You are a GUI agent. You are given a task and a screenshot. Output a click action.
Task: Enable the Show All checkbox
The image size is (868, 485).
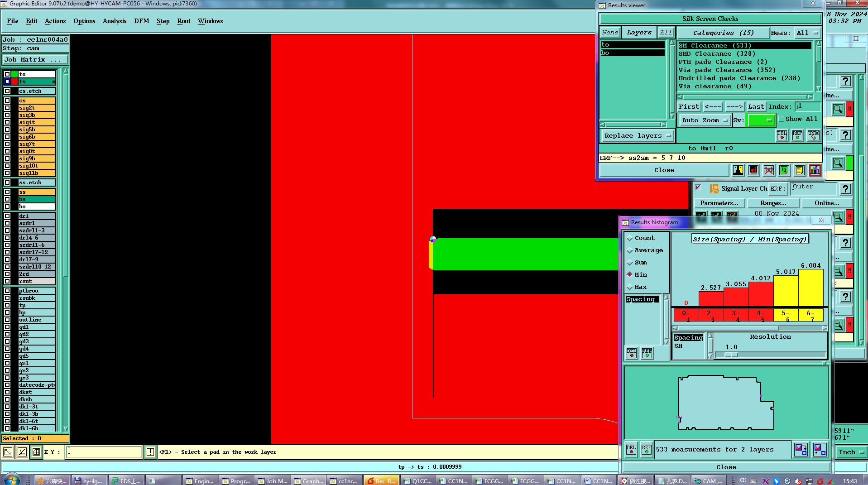coord(782,119)
